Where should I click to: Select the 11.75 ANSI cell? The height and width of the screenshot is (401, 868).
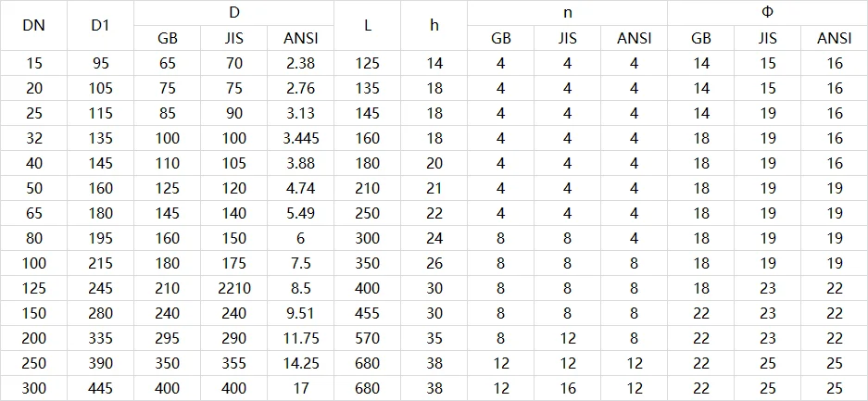(x=301, y=339)
